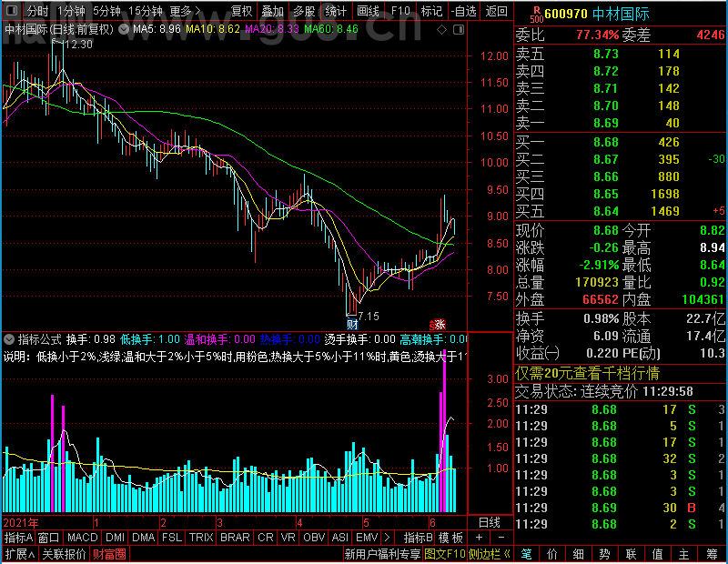The height and width of the screenshot is (564, 728).
Task: Switch to the DMA indicator
Action: pyautogui.click(x=143, y=537)
